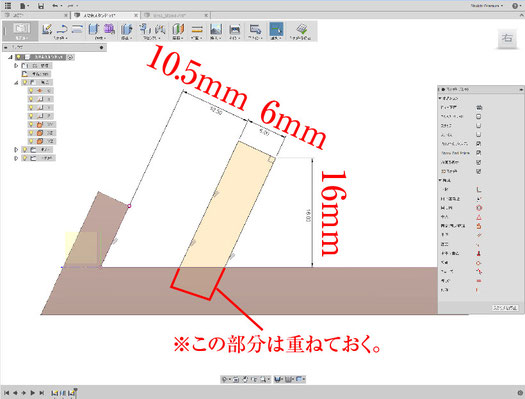Toggle the lightbulb of the origin point item
The width and height of the screenshot is (525, 399).
31,91
